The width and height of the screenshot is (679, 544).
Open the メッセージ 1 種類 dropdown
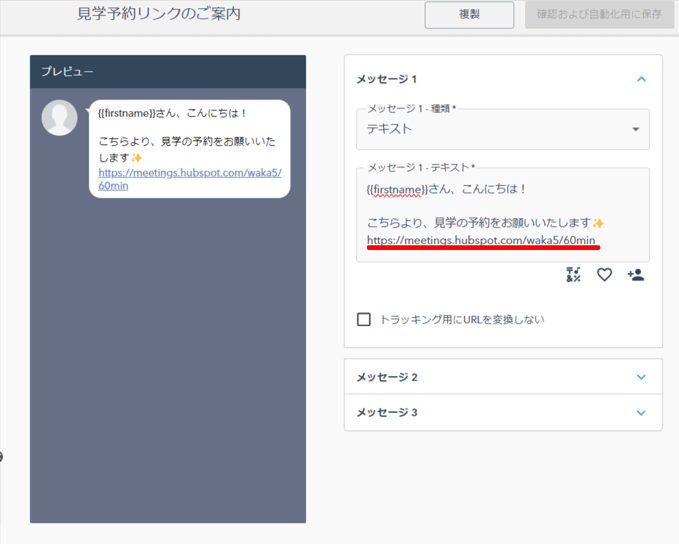tap(503, 129)
